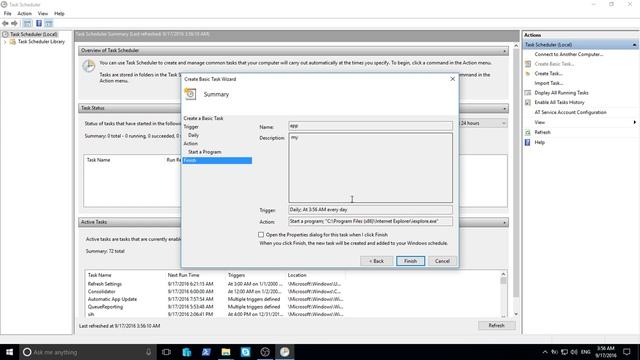Open the Help menu
This screenshot has width=640, height=360.
[59, 13]
